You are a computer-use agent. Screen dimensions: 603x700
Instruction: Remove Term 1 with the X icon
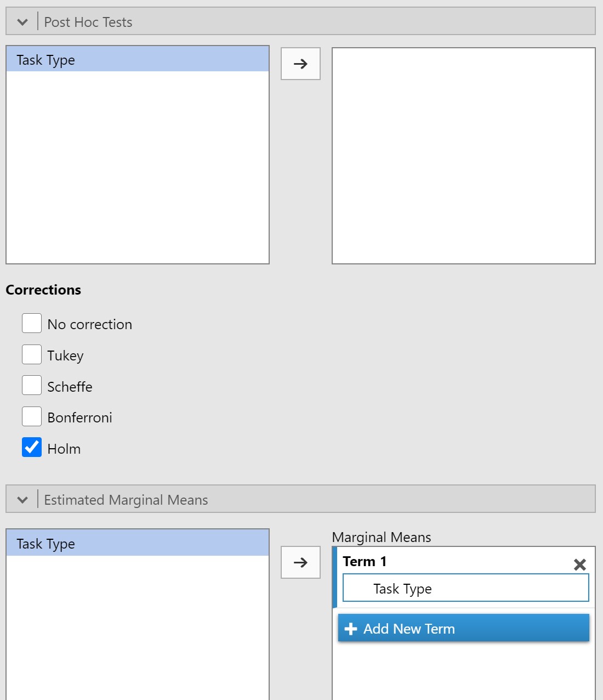580,564
